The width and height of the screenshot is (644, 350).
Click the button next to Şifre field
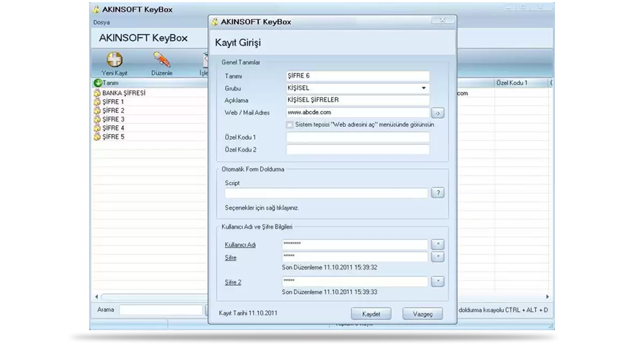(x=437, y=257)
